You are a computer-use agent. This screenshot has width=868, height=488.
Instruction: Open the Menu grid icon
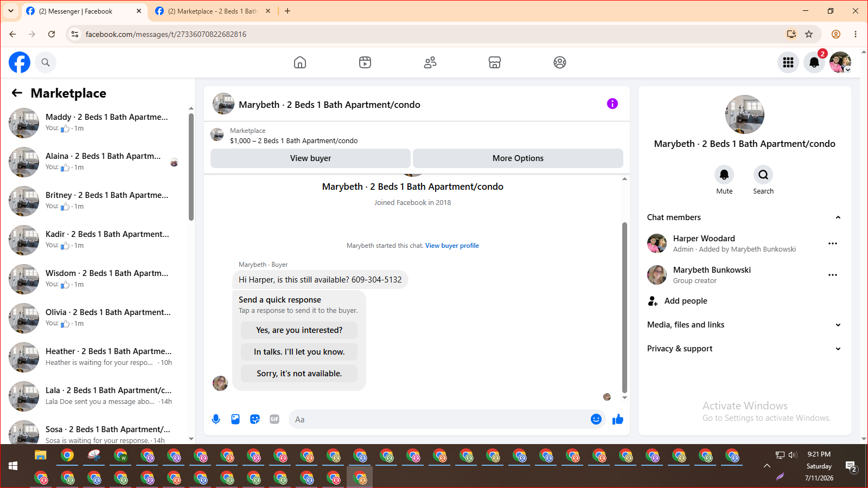[x=788, y=62]
